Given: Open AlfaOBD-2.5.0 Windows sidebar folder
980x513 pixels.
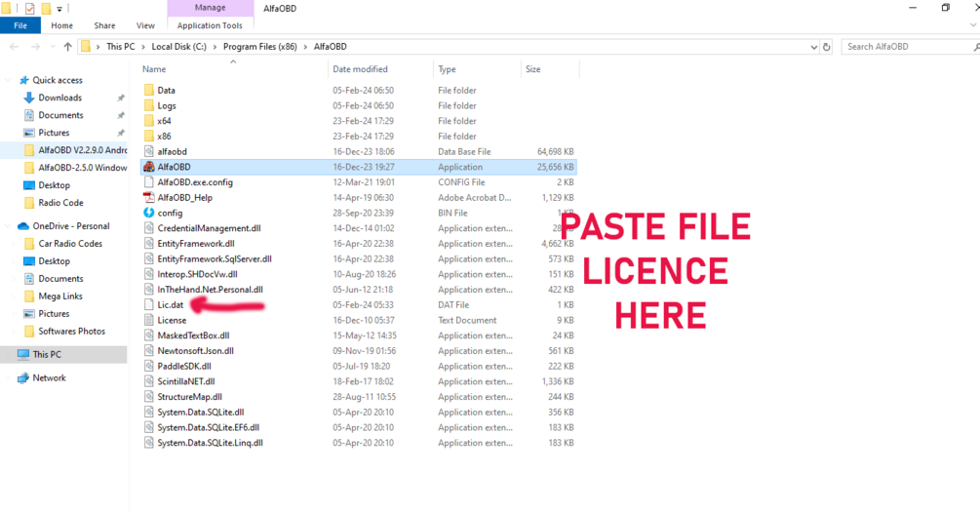Looking at the screenshot, I should click(x=76, y=168).
